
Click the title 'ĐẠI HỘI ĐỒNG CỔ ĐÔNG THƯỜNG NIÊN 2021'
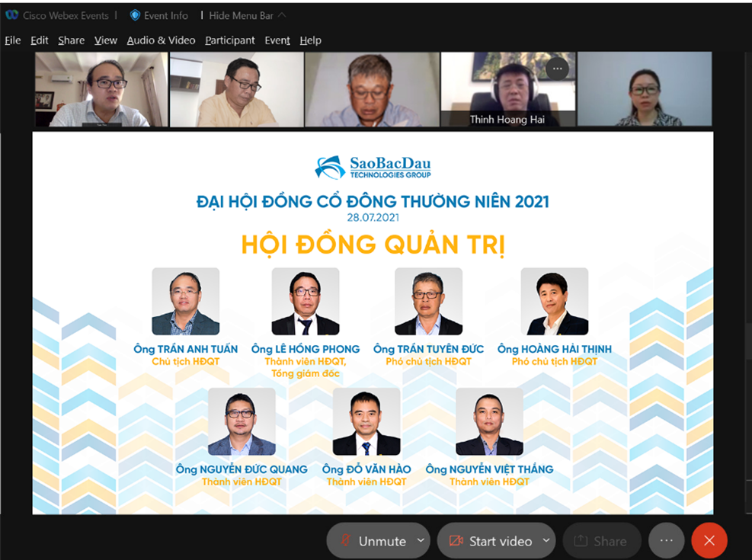coord(373,201)
